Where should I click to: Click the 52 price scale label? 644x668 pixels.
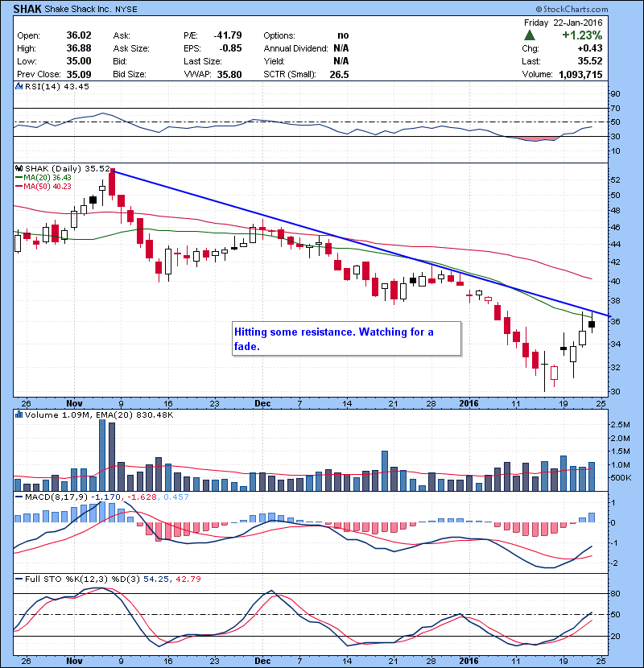[x=615, y=179]
